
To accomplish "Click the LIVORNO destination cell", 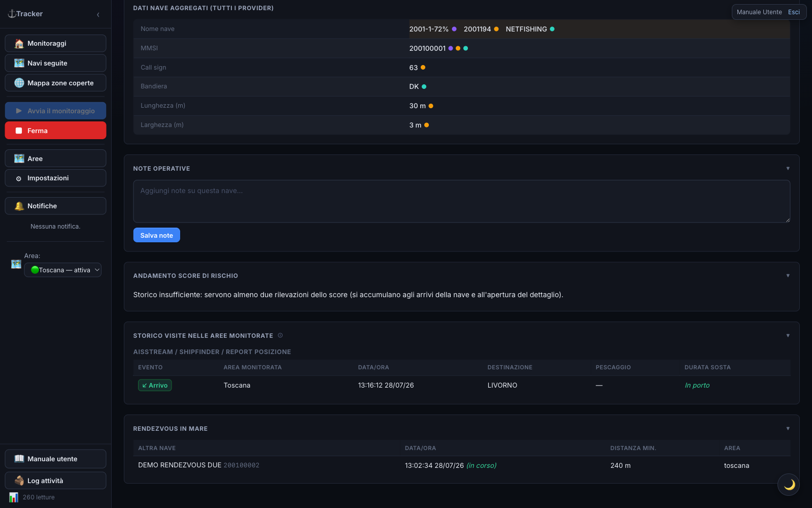I will point(502,386).
